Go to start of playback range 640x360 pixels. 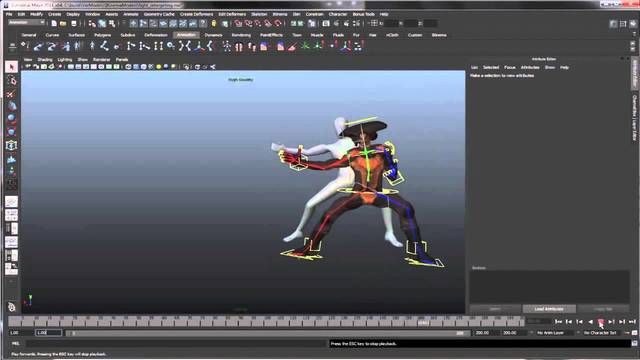(558, 322)
